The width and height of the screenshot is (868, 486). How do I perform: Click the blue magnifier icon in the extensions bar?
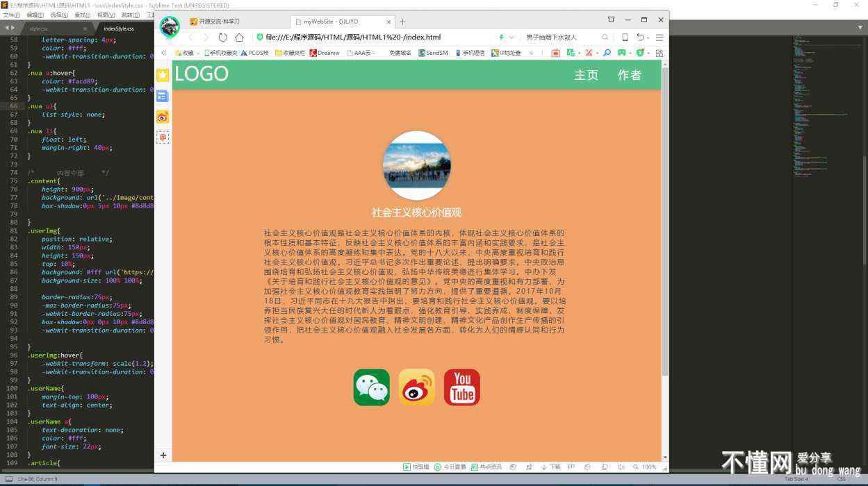point(607,53)
